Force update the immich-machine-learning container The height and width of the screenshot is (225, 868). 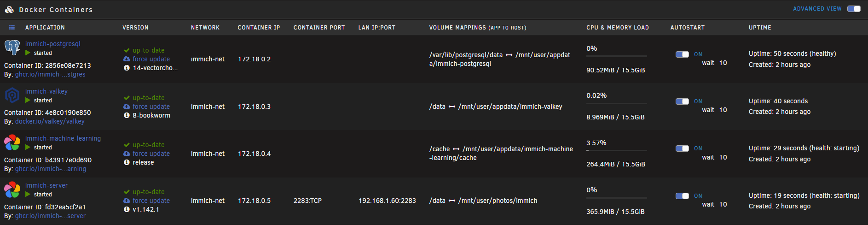coord(151,154)
